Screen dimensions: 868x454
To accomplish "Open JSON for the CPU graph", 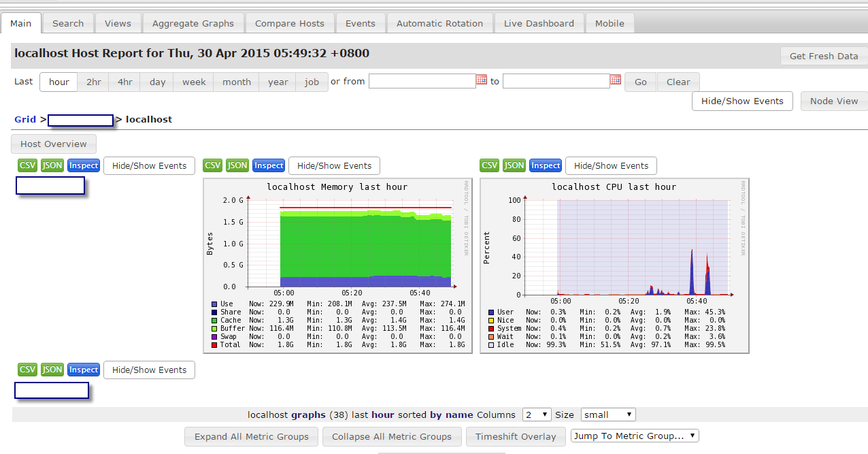I will point(514,165).
